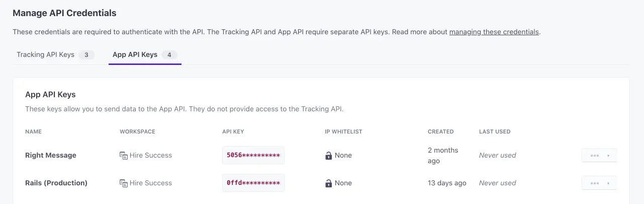
Task: Switch to Tracking API Keys tab
Action: point(45,55)
